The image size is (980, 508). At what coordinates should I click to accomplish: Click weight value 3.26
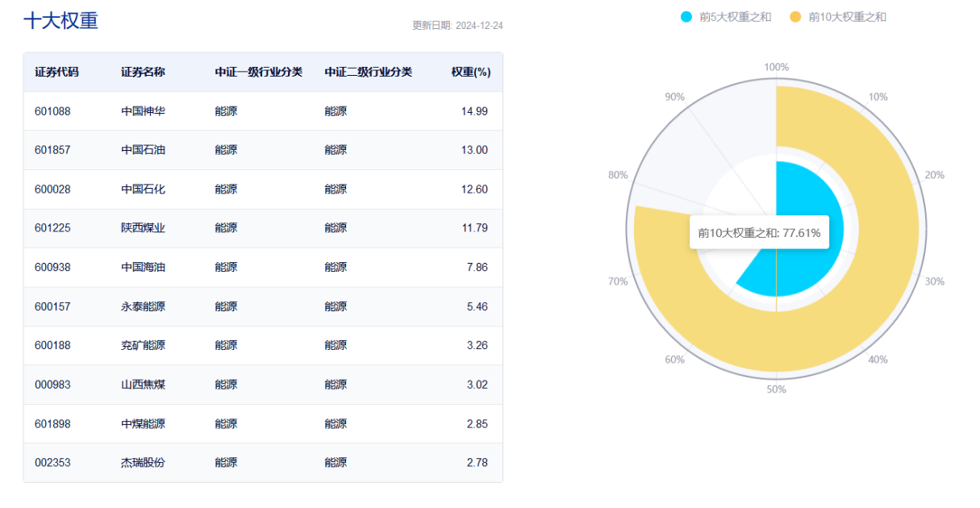[477, 345]
